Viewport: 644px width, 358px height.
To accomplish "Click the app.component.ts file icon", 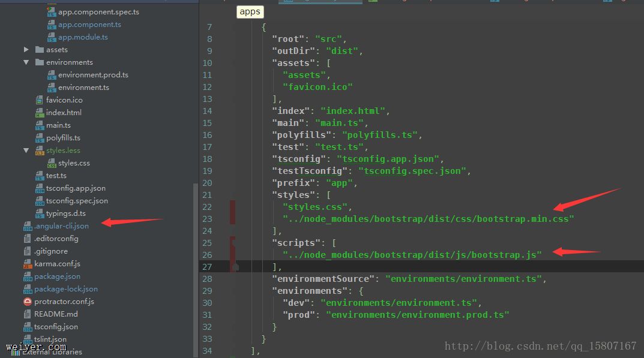I will [x=52, y=25].
